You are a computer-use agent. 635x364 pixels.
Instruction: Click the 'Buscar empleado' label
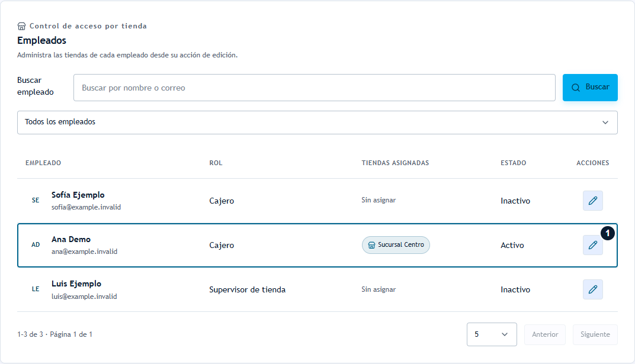pos(35,86)
